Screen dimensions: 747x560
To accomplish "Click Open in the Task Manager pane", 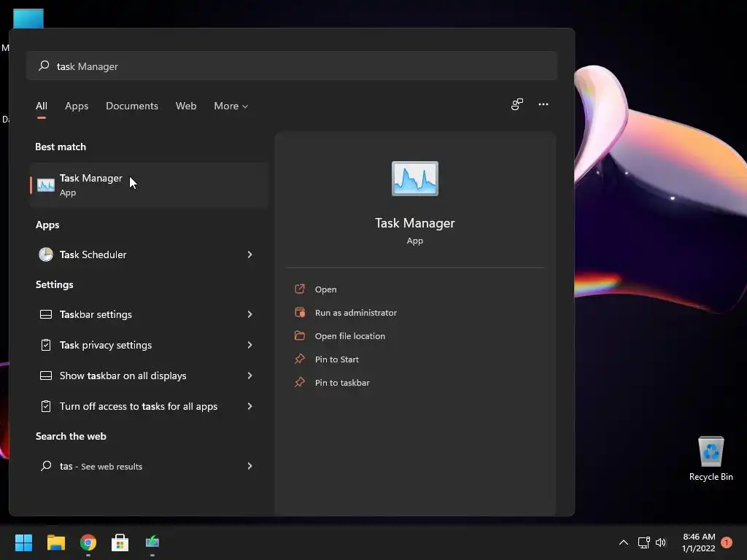I will tap(326, 289).
